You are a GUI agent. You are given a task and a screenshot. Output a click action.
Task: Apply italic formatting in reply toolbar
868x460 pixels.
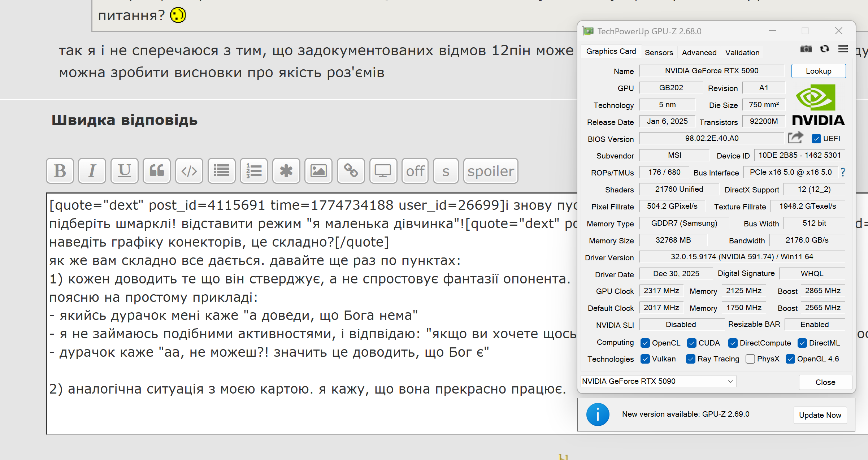click(x=92, y=171)
